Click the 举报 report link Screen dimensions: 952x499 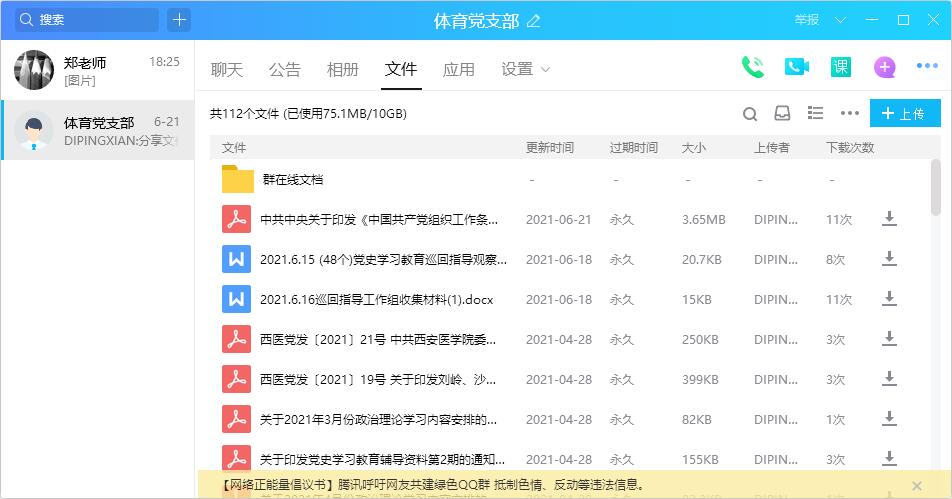click(806, 20)
